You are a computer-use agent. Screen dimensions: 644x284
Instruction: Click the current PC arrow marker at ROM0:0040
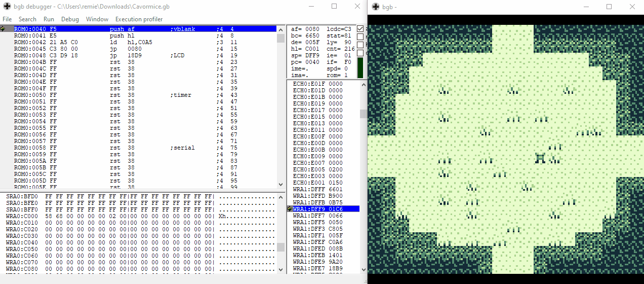(x=3, y=29)
